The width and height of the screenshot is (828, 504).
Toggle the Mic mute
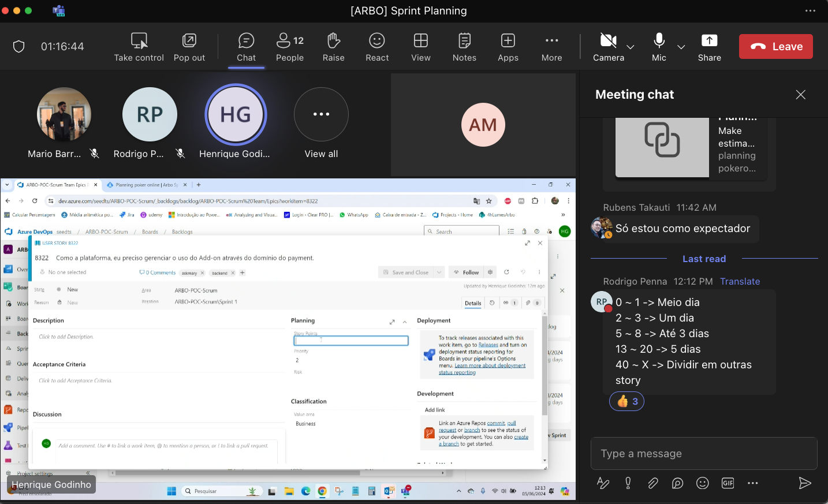point(659,47)
